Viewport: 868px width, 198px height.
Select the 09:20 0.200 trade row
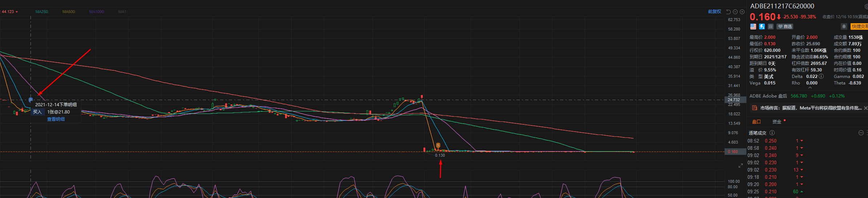click(x=775, y=185)
